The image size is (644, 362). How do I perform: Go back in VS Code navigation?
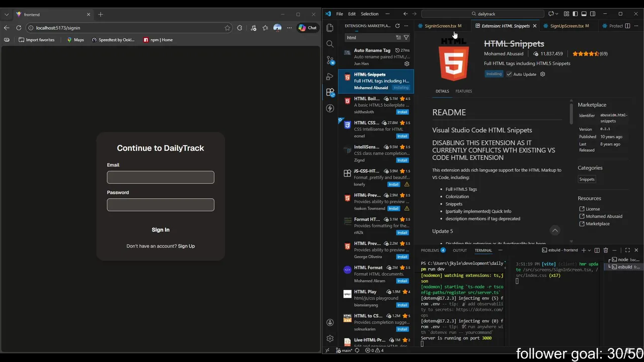pyautogui.click(x=406, y=14)
